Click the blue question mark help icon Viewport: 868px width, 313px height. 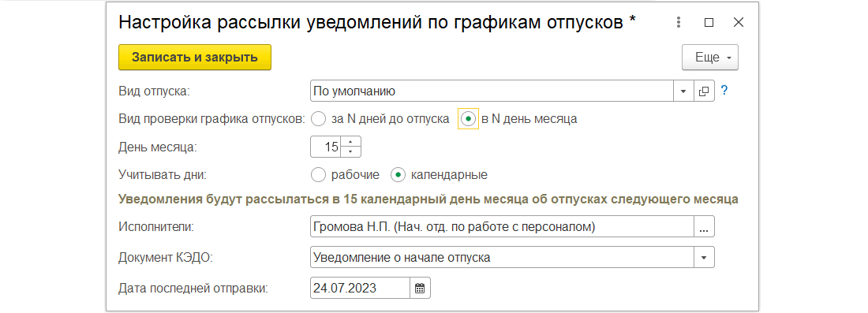tap(724, 91)
